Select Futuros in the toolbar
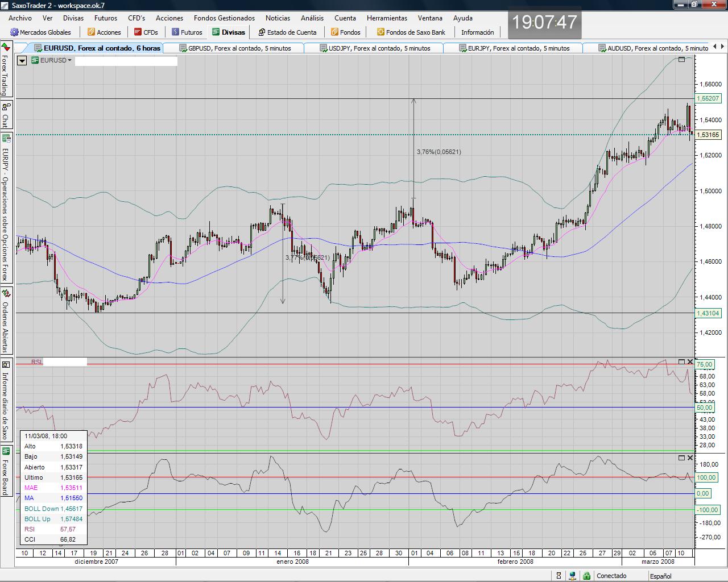Viewport: 728px width, 582px height. click(187, 32)
